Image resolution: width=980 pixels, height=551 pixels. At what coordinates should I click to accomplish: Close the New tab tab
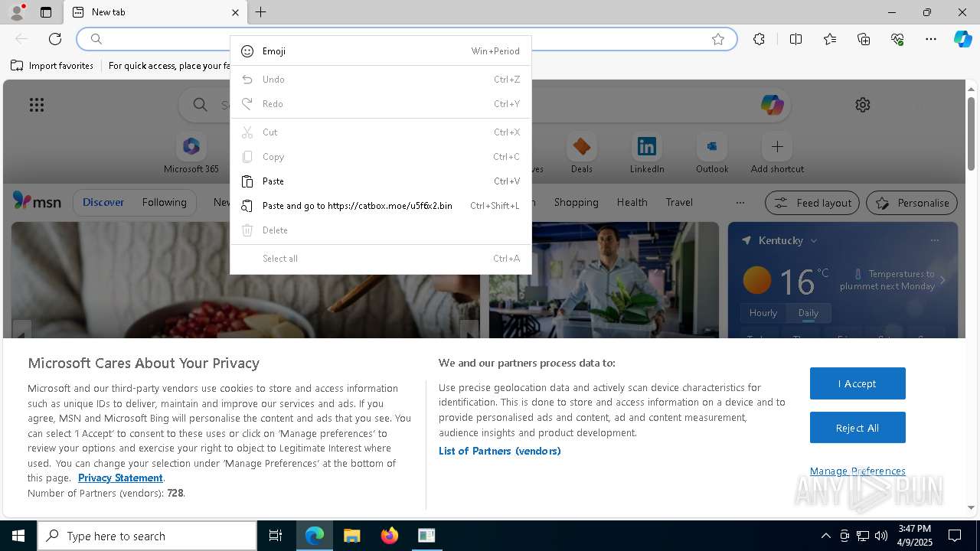point(235,12)
